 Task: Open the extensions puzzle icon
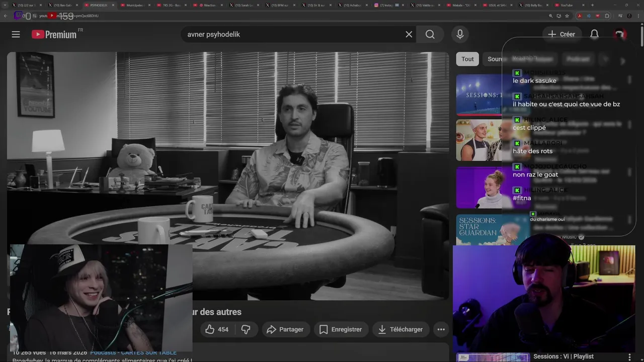[x=607, y=16]
